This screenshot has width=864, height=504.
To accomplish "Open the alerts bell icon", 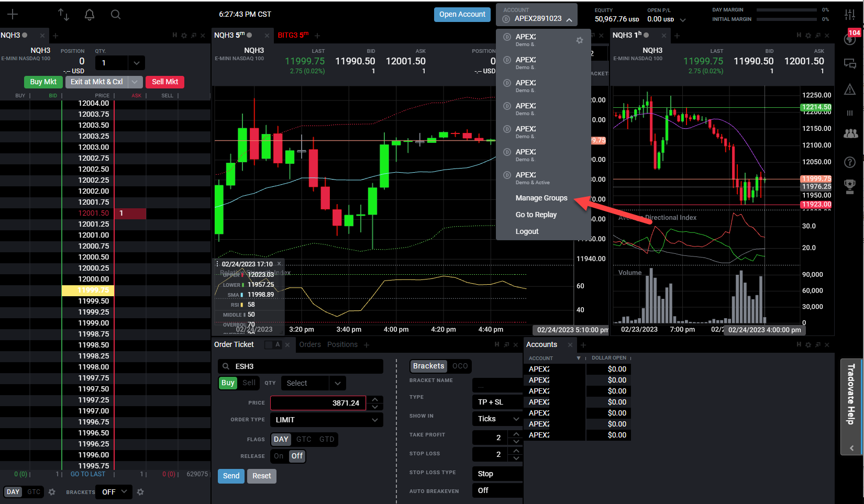I will [x=90, y=15].
